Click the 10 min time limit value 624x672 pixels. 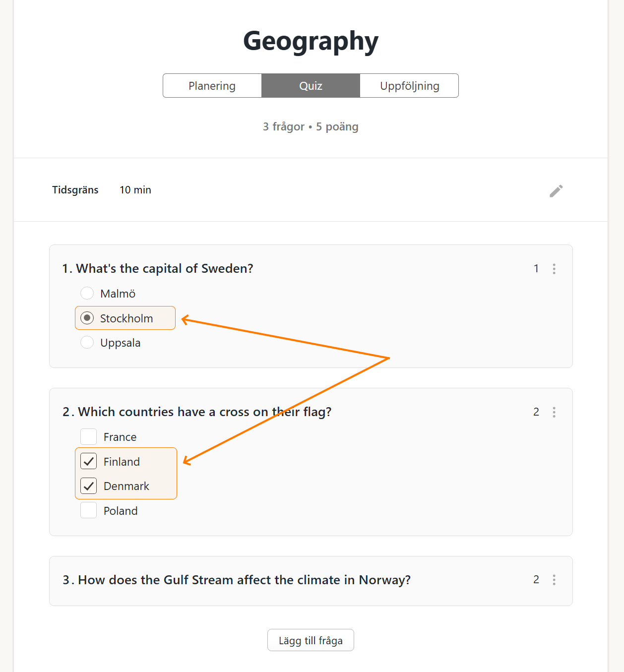point(135,190)
